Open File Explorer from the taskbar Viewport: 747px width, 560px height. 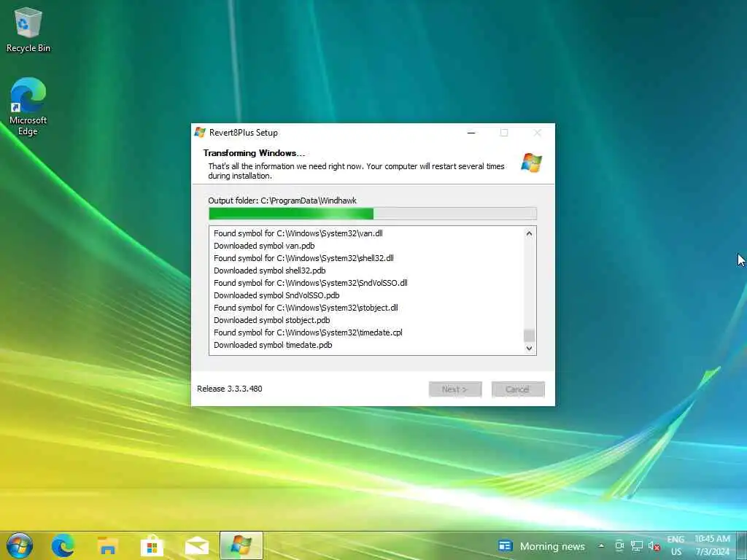tap(108, 545)
